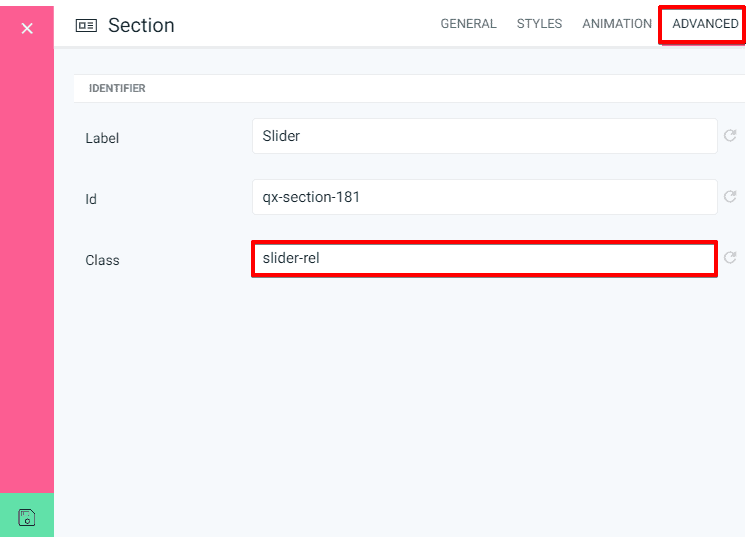Click the Id field caption

tap(91, 199)
